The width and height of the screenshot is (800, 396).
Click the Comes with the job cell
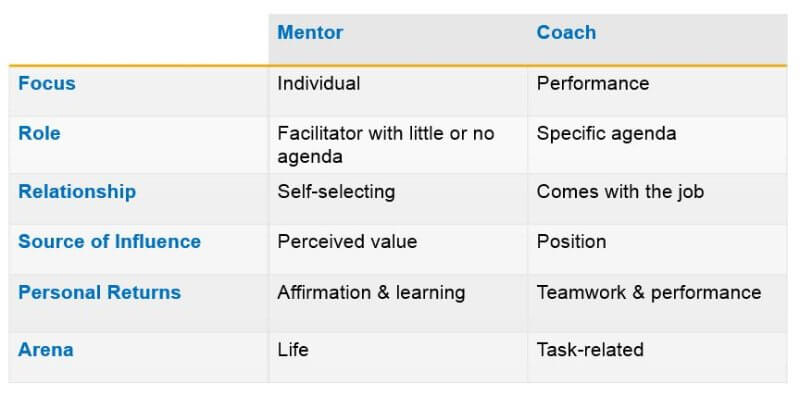click(x=620, y=192)
